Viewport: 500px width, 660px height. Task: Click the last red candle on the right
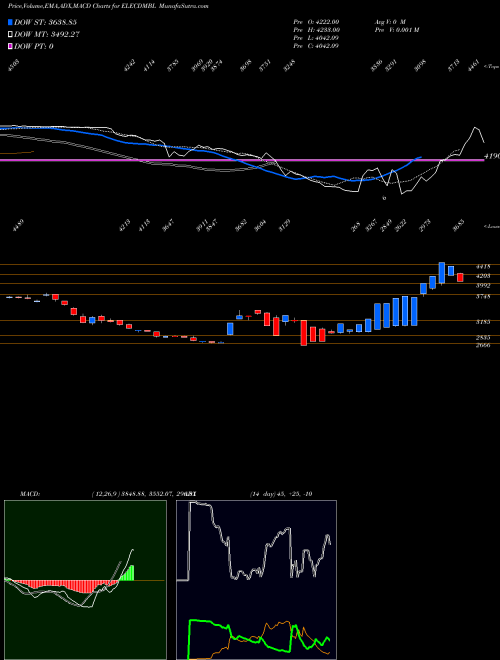[460, 277]
